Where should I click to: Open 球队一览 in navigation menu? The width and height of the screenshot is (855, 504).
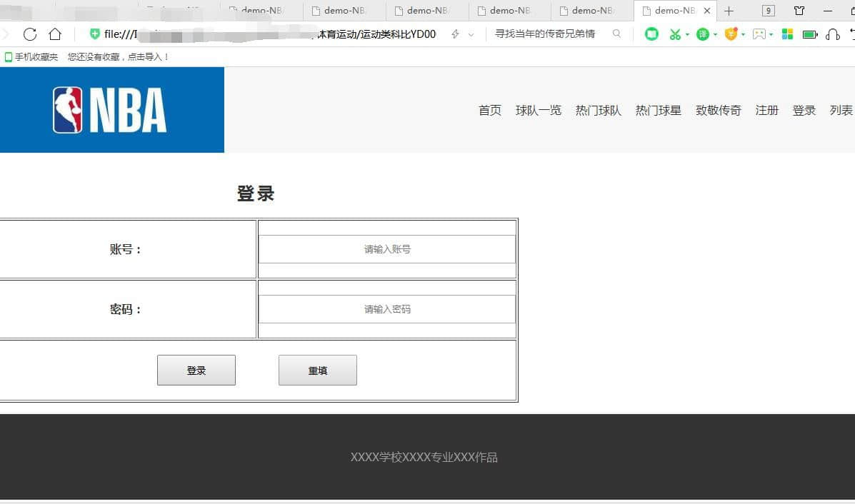(x=539, y=111)
